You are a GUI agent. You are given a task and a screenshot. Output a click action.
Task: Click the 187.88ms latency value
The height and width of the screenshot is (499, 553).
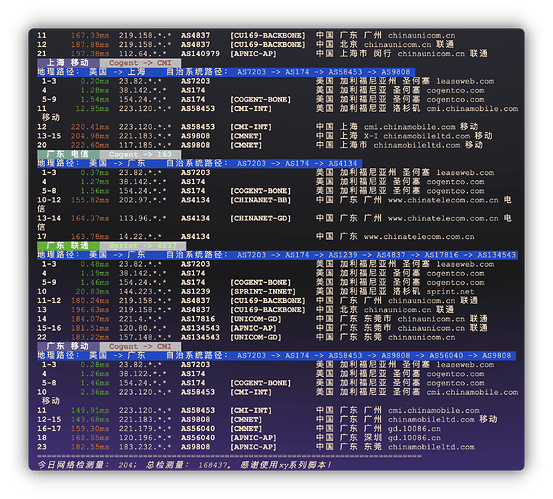90,44
